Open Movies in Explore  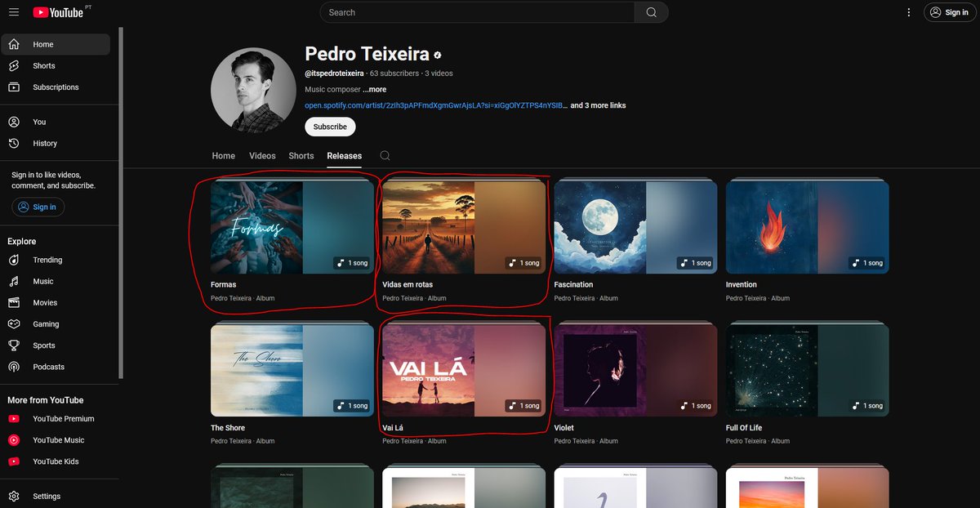tap(56, 302)
